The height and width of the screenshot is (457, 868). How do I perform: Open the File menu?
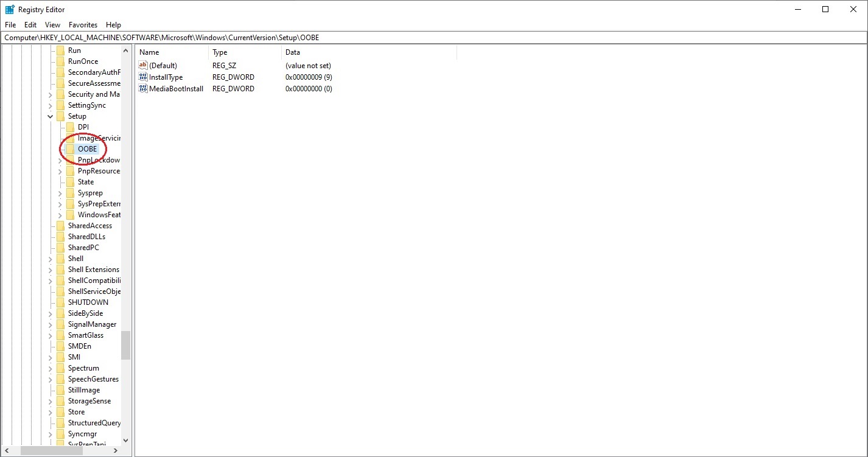(x=10, y=25)
